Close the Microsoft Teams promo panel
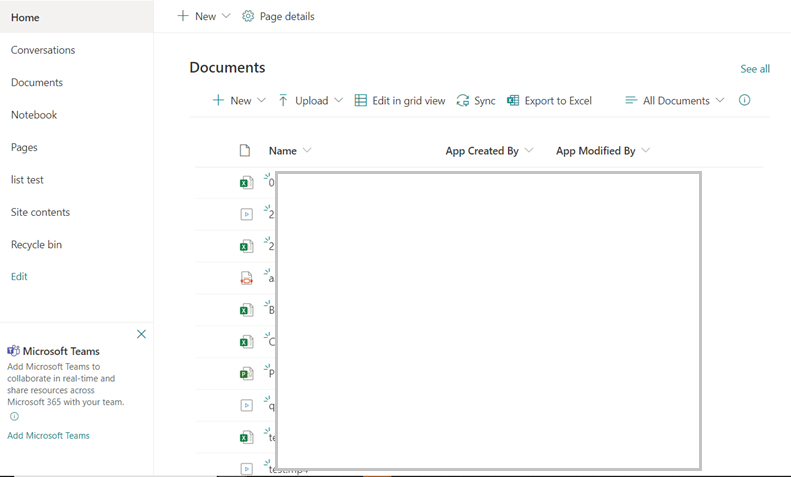This screenshot has height=477, width=791. [x=141, y=334]
